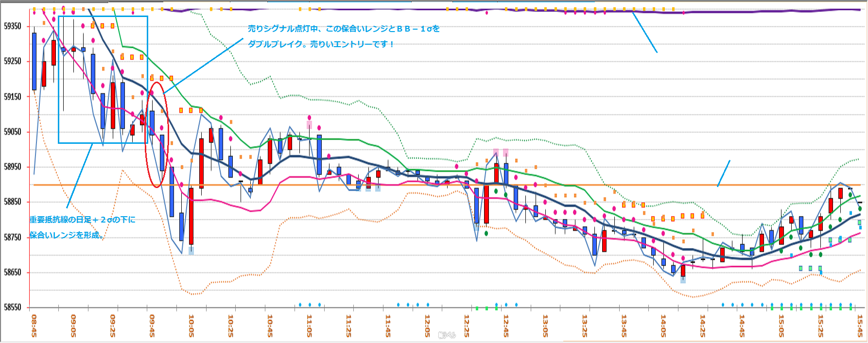This screenshot has height=343, width=868.
Task: Click annotation text starting with 売りシグナル点灯中
Action: (x=343, y=29)
